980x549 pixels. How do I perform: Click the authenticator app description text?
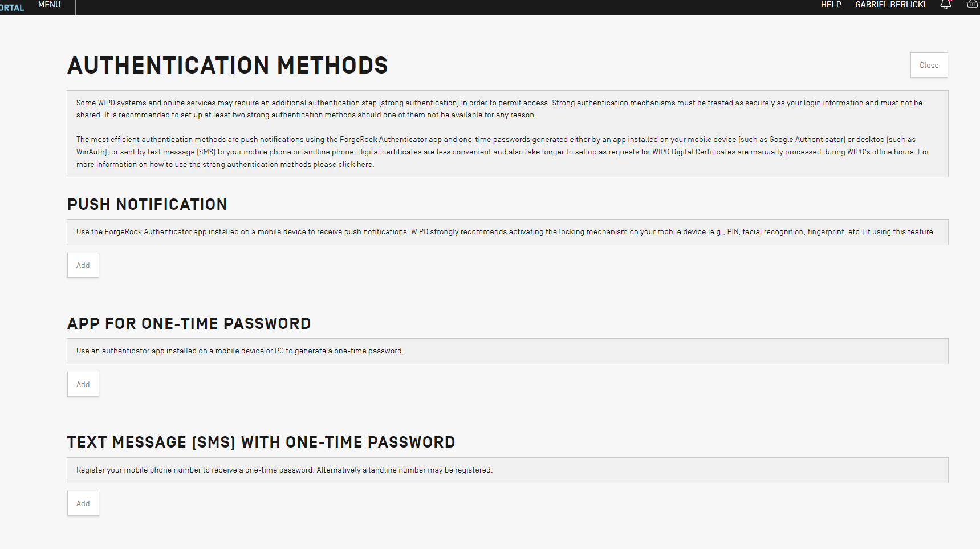click(240, 351)
